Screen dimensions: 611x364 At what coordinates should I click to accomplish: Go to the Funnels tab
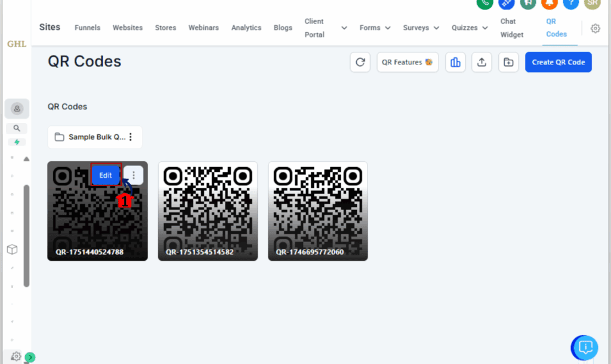click(x=87, y=27)
